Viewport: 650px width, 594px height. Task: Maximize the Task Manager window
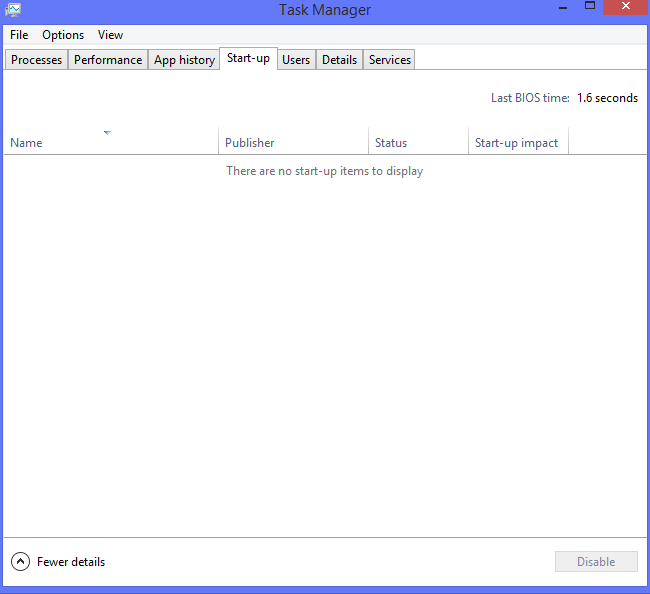(x=590, y=8)
